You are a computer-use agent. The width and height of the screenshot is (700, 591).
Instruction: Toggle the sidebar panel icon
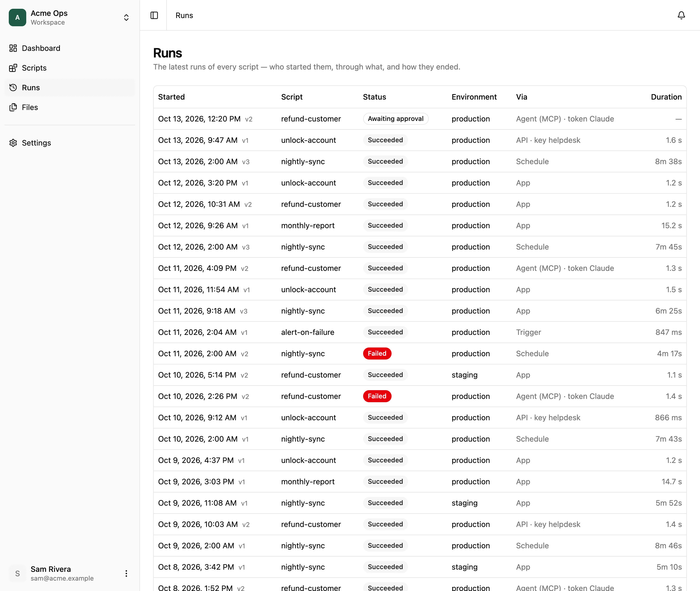(x=154, y=15)
